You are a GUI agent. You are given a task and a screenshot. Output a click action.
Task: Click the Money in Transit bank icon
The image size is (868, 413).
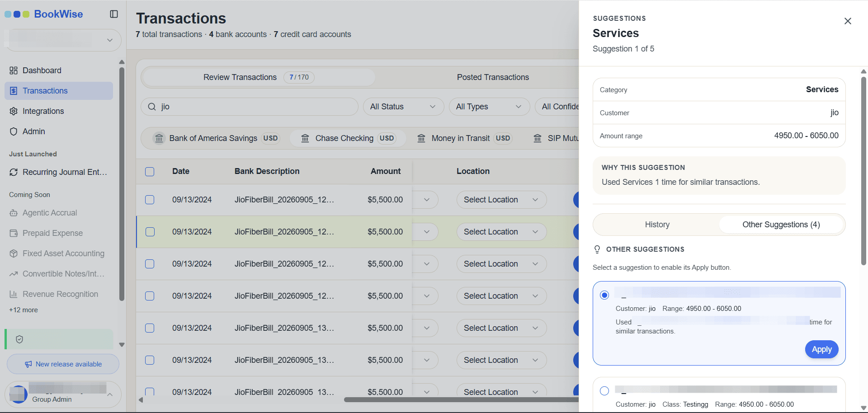click(421, 138)
